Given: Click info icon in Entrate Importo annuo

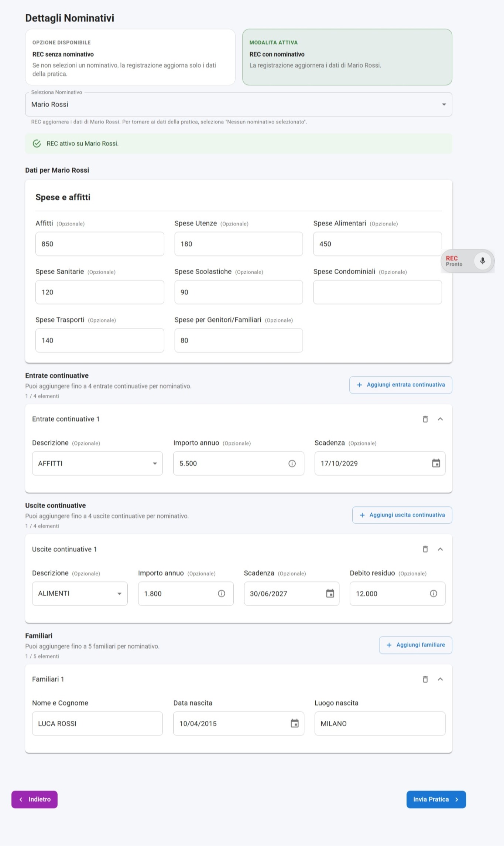Looking at the screenshot, I should click(292, 463).
